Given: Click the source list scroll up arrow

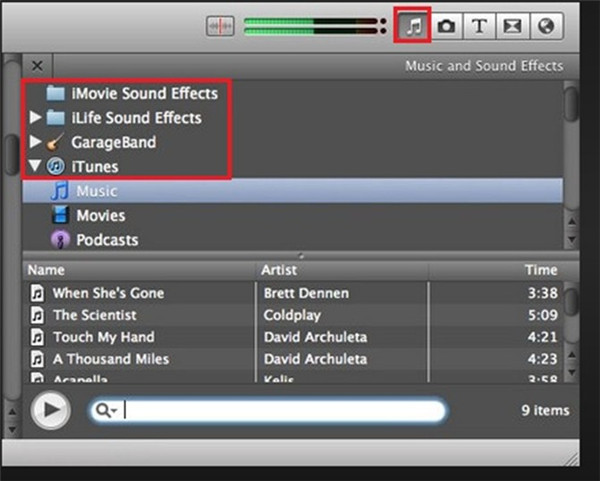Looking at the screenshot, I should 572,222.
